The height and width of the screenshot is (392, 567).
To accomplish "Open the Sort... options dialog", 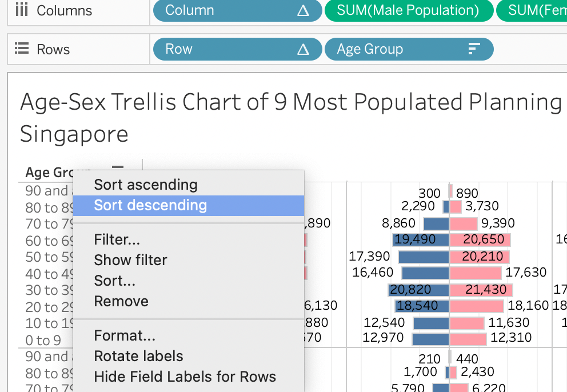I will pos(114,281).
